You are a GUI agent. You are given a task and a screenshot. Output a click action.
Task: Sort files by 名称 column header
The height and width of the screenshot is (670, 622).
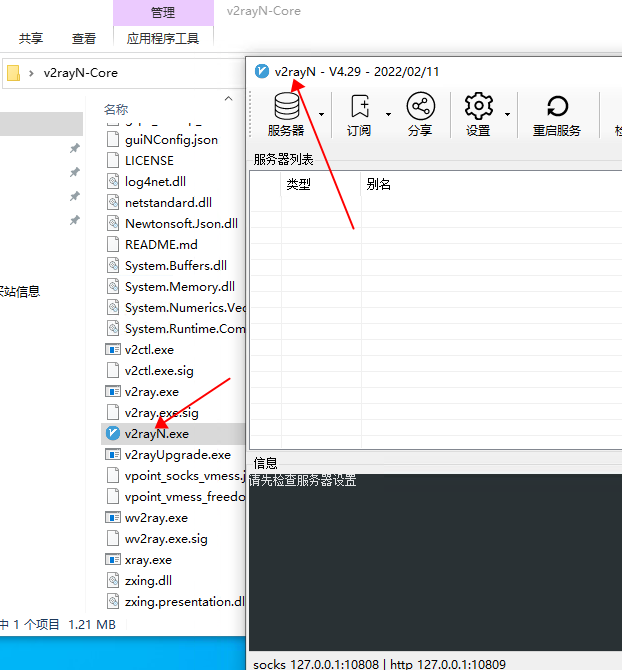pyautogui.click(x=116, y=109)
